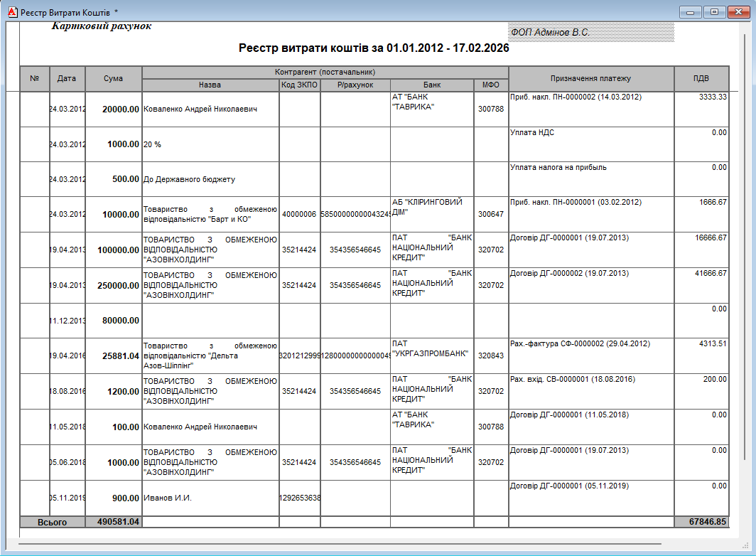Select the Уплата НДС payment purpose cell
756x556 pixels.
[590, 144]
